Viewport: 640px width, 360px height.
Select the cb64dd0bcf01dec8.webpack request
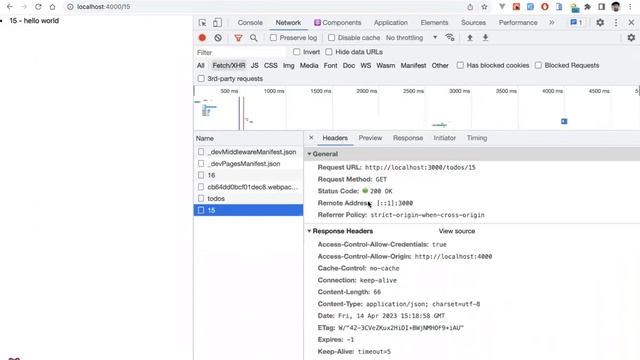(x=248, y=187)
